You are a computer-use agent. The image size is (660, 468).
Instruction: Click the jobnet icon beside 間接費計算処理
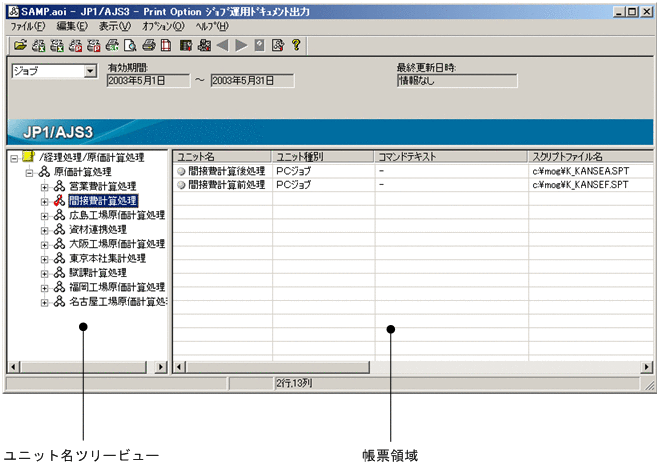[59, 201]
